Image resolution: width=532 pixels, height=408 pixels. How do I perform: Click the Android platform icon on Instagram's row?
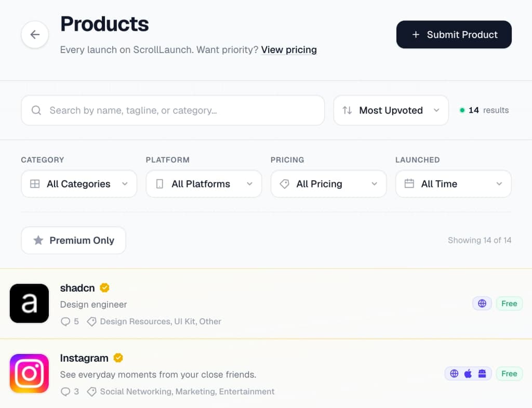coord(482,373)
